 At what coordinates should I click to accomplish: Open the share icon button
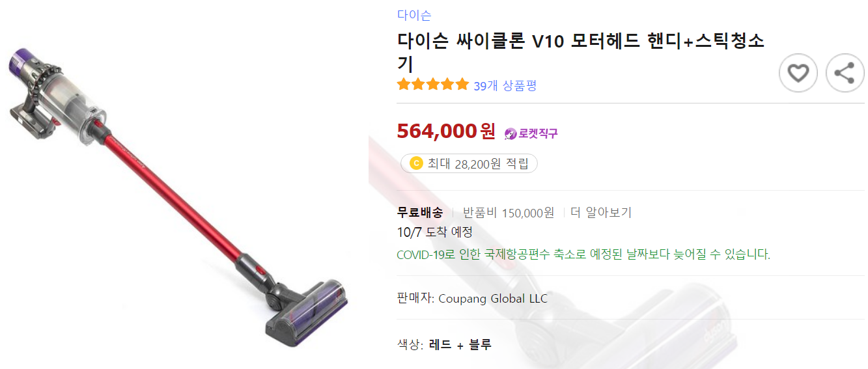(x=845, y=73)
